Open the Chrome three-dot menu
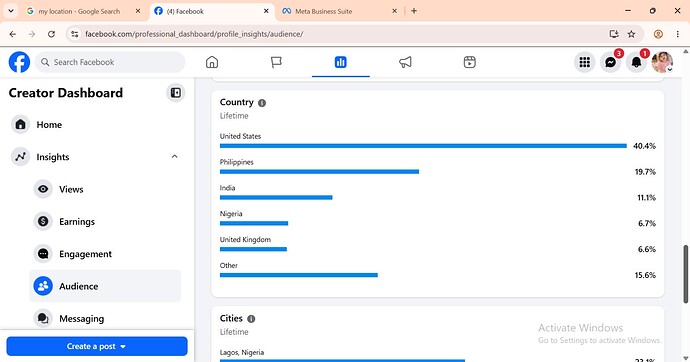Viewport: 690px width, 362px height. (678, 34)
